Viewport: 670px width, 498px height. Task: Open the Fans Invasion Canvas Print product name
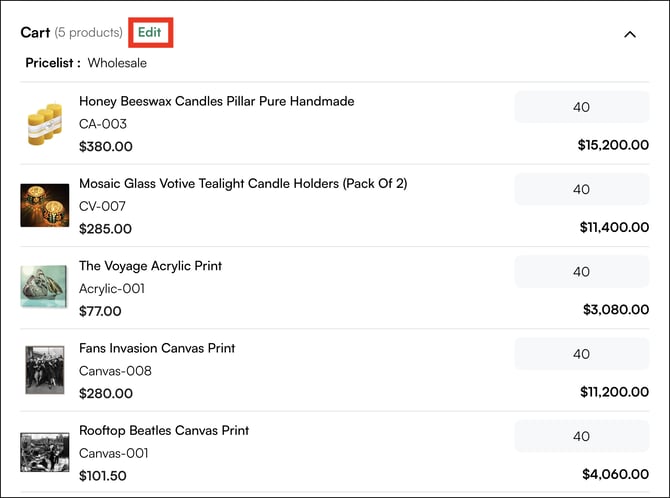(x=157, y=348)
